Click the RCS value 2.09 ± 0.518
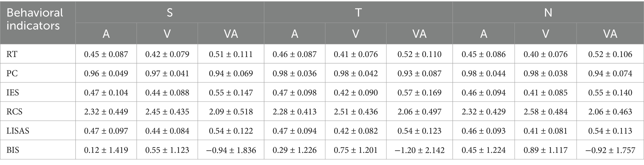 [x=231, y=111]
